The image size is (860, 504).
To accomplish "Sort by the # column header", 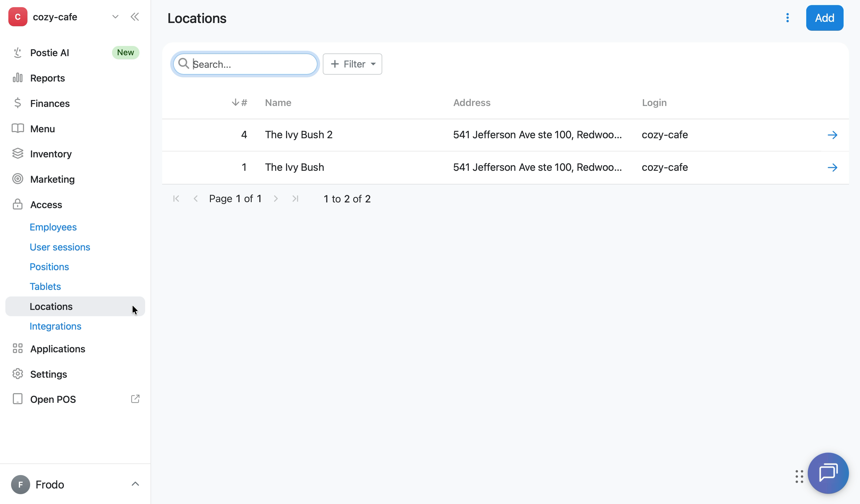I will pyautogui.click(x=239, y=103).
